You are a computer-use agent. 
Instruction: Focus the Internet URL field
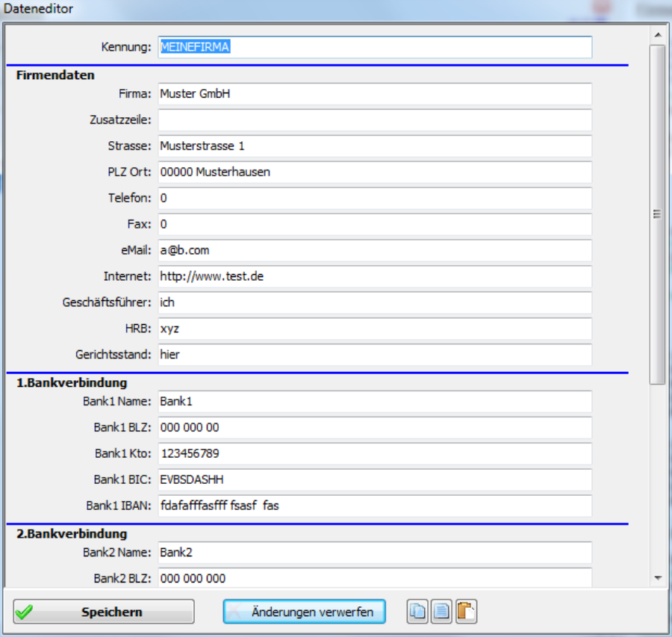[375, 277]
